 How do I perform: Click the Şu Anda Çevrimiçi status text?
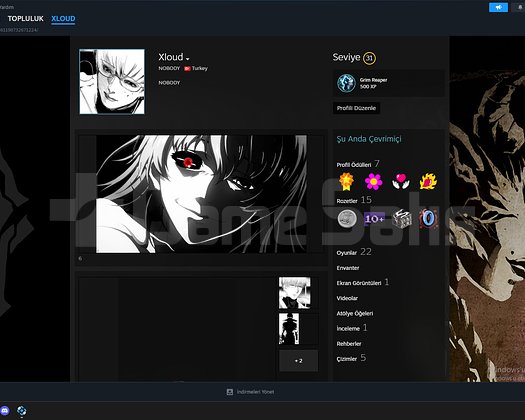tap(369, 139)
